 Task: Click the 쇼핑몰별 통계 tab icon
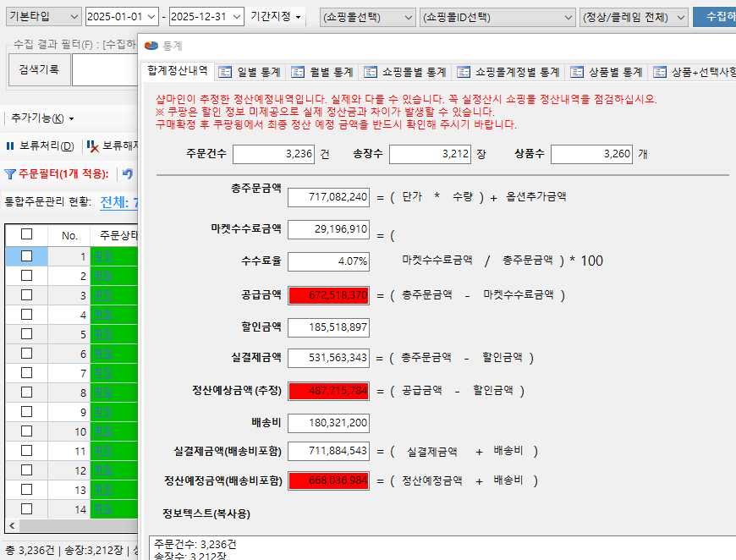371,72
